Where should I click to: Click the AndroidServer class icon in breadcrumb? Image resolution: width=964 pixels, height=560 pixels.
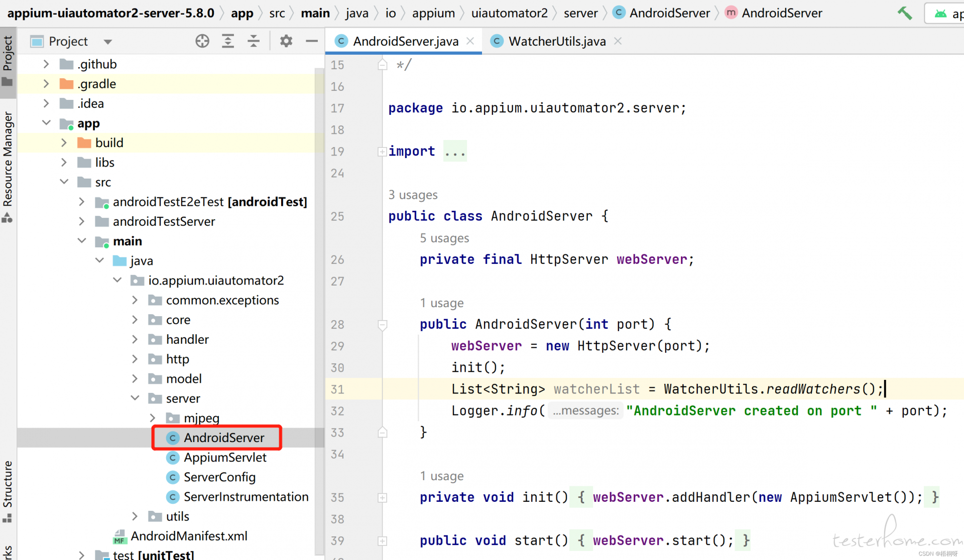(619, 13)
